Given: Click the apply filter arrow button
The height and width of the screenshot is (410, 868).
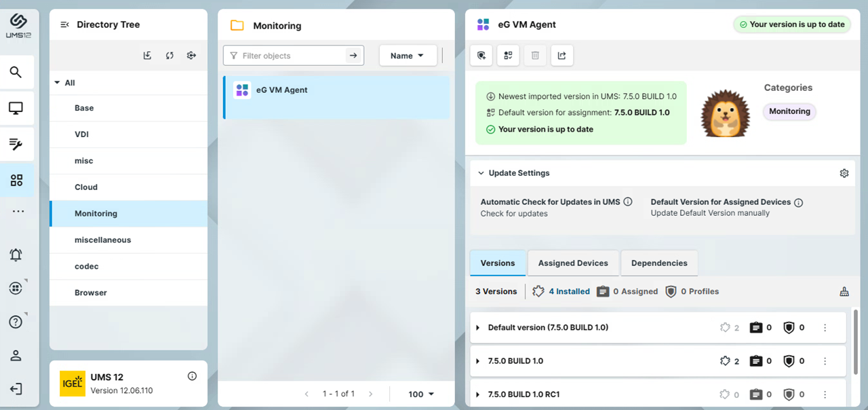Looking at the screenshot, I should coord(353,56).
